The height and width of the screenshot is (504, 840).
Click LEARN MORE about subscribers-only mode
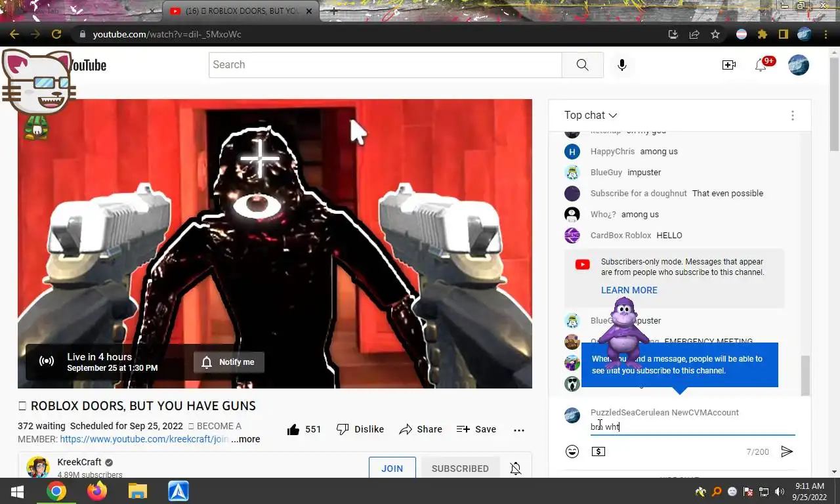click(629, 290)
